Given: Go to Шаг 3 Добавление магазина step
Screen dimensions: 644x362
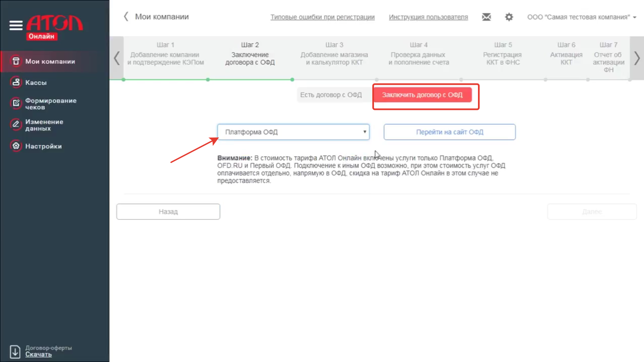Looking at the screenshot, I should [334, 55].
